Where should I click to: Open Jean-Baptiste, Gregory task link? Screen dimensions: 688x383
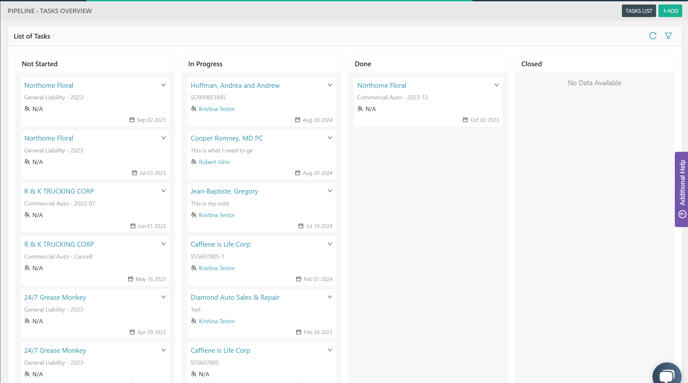click(224, 191)
